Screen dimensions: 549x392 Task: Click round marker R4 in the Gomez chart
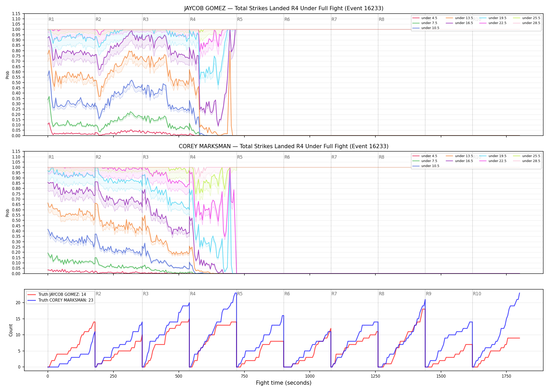193,19
